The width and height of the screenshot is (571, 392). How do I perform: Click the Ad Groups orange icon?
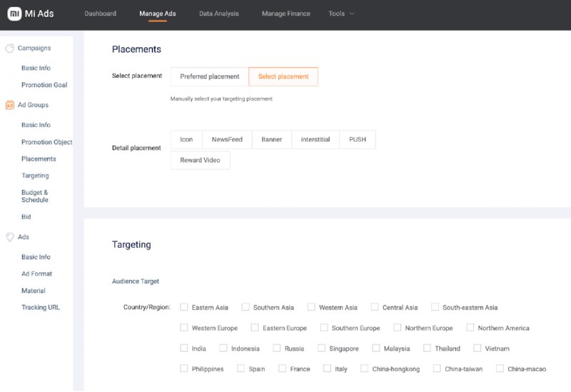[x=10, y=105]
